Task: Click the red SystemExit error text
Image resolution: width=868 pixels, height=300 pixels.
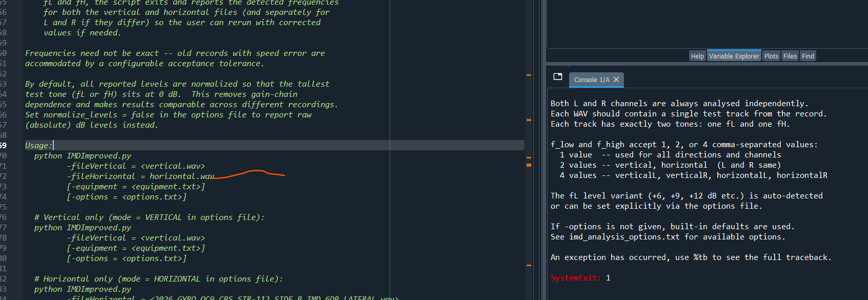Action: tap(575, 278)
